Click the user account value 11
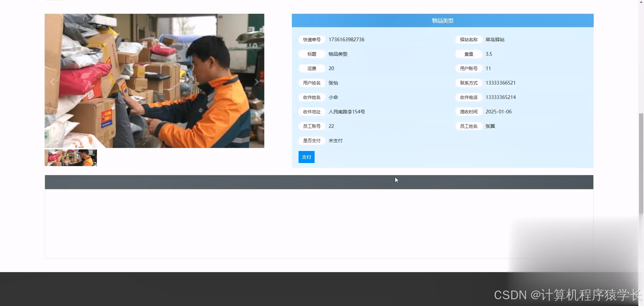Image resolution: width=644 pixels, height=306 pixels. pos(488,68)
